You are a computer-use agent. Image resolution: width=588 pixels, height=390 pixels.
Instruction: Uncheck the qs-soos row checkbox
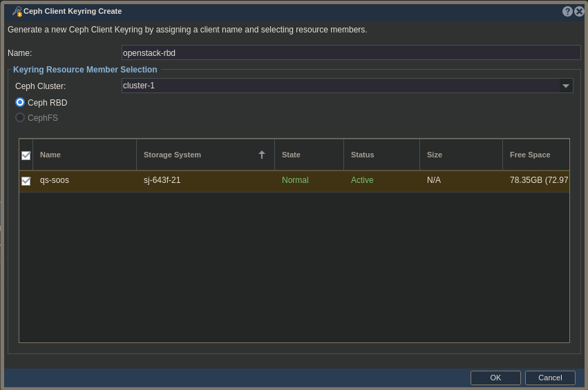(26, 181)
